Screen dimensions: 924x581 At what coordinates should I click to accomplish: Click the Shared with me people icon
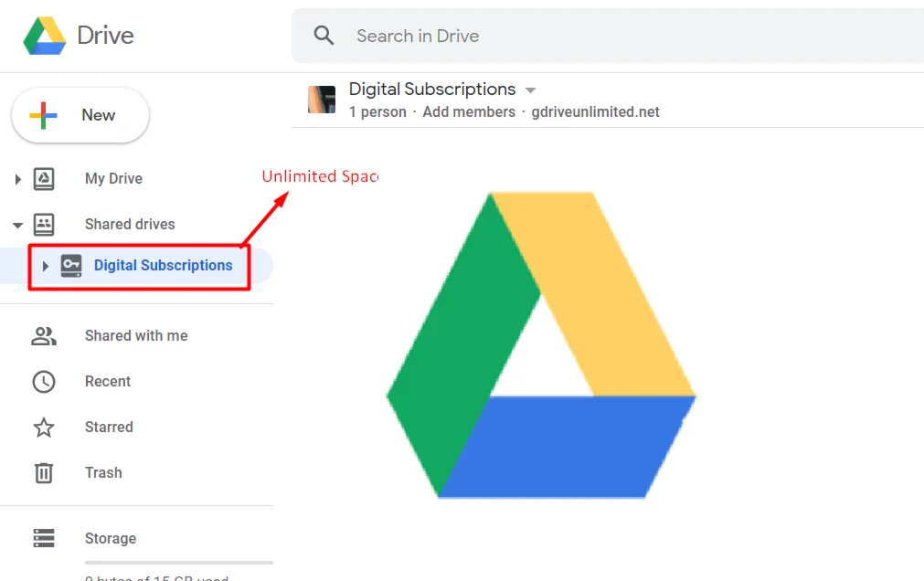coord(44,336)
